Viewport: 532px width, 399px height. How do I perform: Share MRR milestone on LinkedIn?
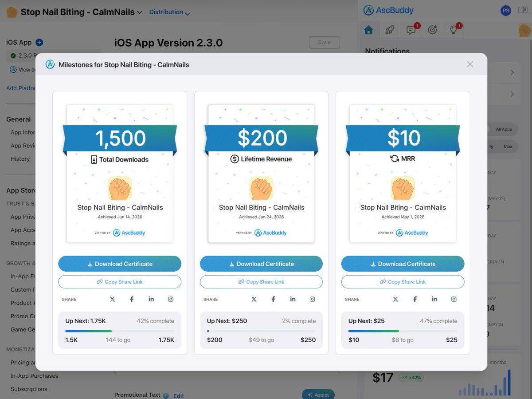(x=434, y=299)
